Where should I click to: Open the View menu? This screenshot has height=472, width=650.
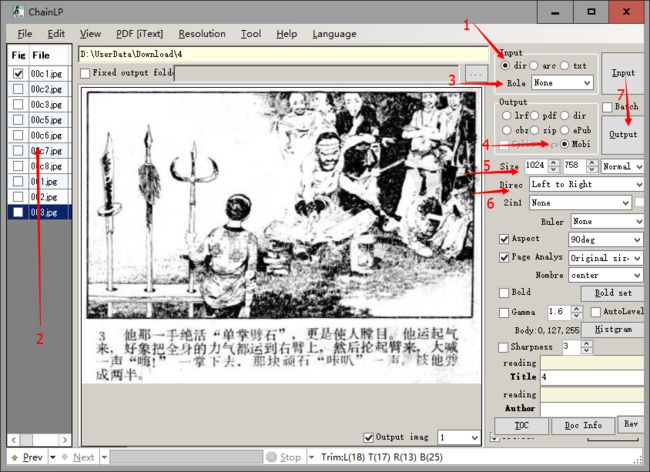90,34
